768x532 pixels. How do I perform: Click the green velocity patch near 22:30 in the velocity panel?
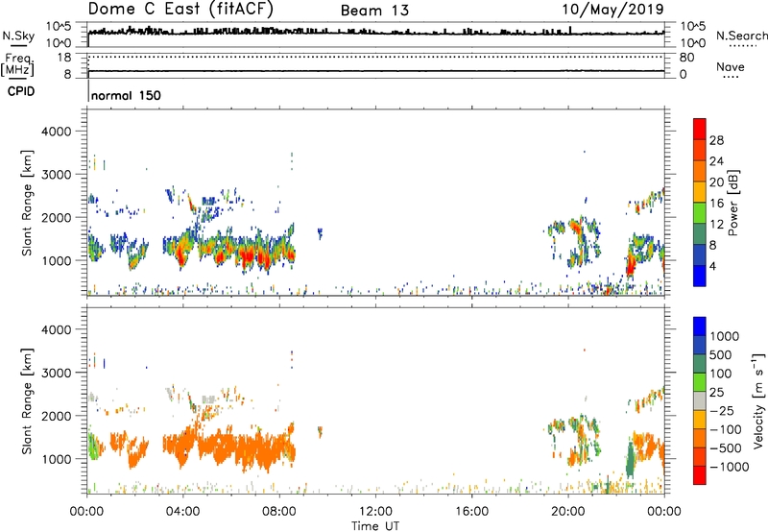tap(631, 461)
